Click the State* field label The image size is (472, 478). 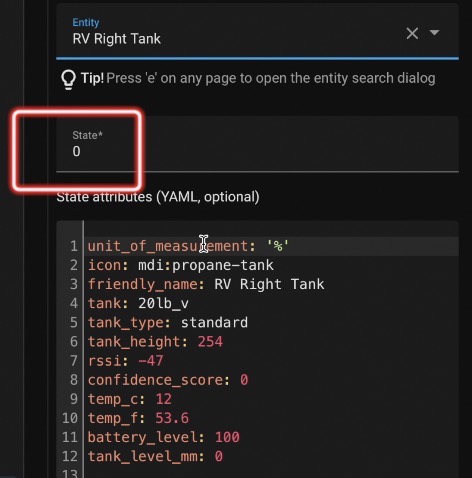[88, 135]
